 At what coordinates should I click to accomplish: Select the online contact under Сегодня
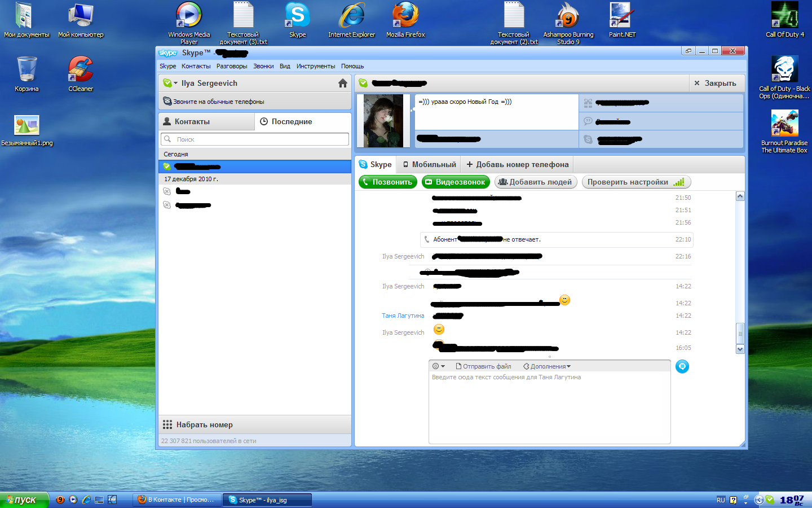point(255,167)
